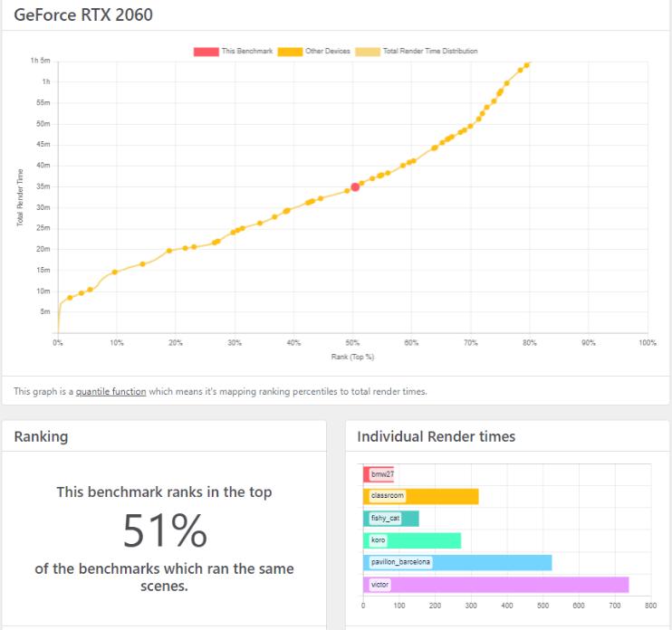Click the 'Total Render Time' axis title

click(20, 197)
